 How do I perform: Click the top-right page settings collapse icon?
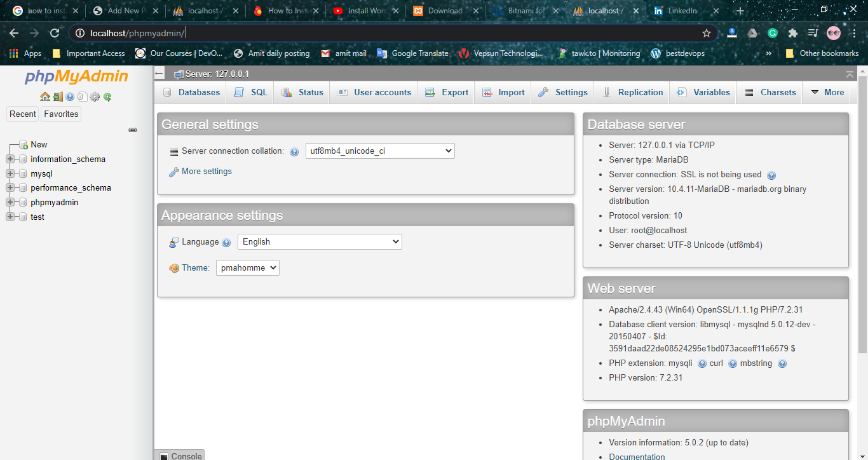click(850, 74)
